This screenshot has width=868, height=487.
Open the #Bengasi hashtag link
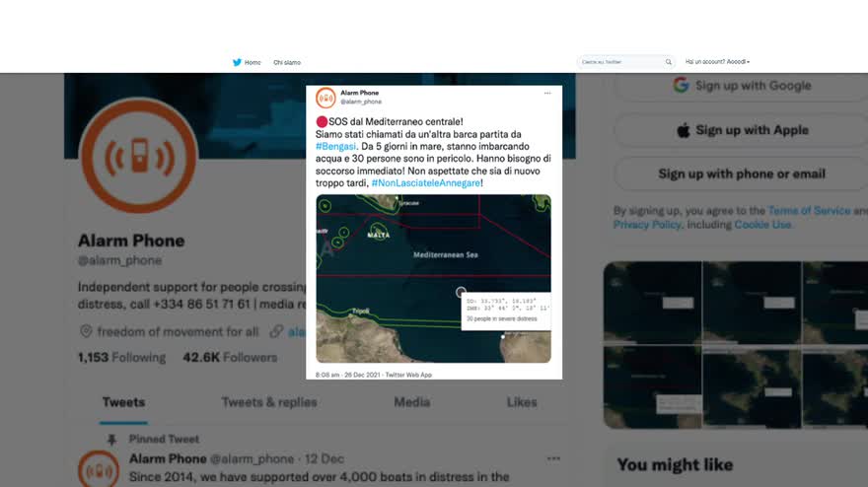point(336,147)
